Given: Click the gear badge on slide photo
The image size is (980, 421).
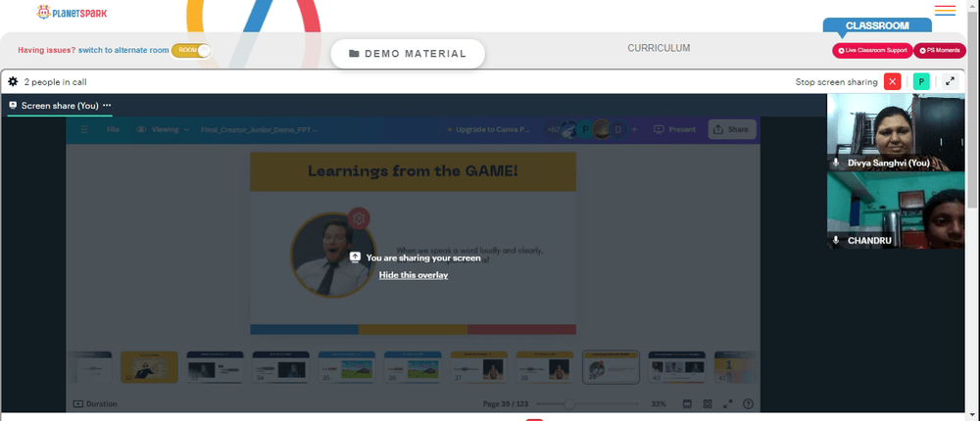Looking at the screenshot, I should pos(359,218).
